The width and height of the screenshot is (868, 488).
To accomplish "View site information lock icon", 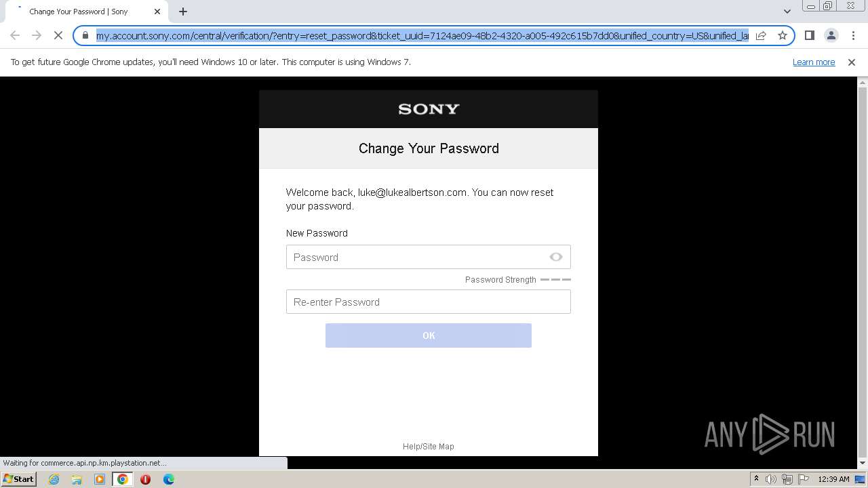I will tap(85, 35).
